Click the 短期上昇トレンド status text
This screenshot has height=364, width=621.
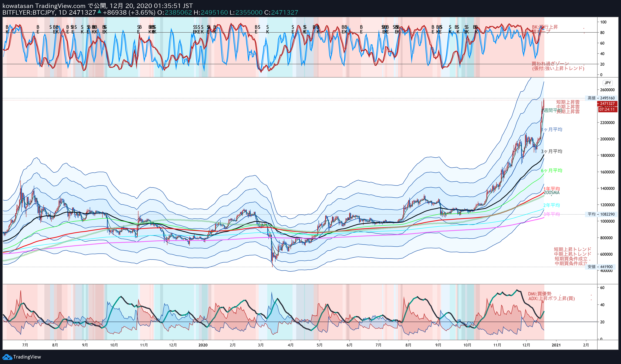pos(573,249)
